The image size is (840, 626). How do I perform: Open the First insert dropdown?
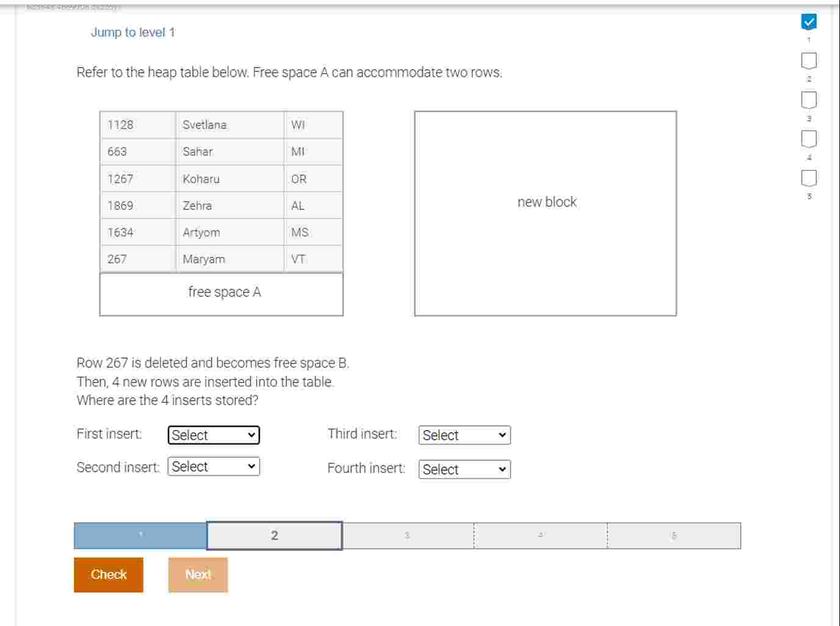[213, 435]
